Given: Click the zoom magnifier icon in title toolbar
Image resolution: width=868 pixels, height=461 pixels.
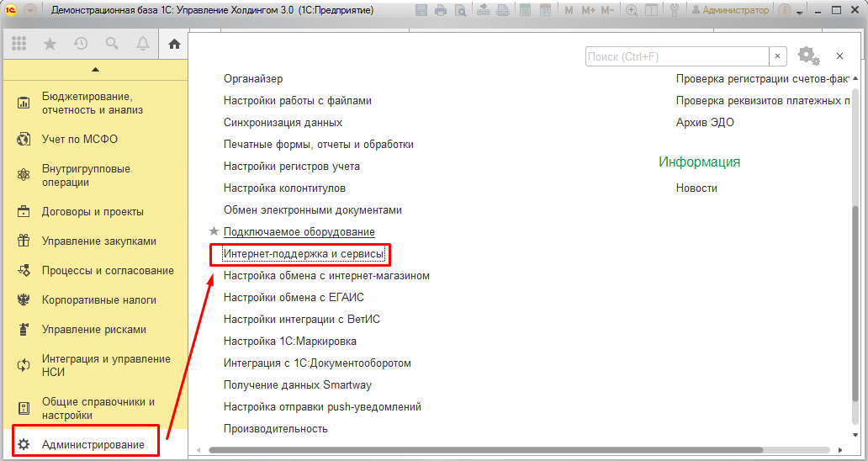Looking at the screenshot, I should tap(631, 10).
